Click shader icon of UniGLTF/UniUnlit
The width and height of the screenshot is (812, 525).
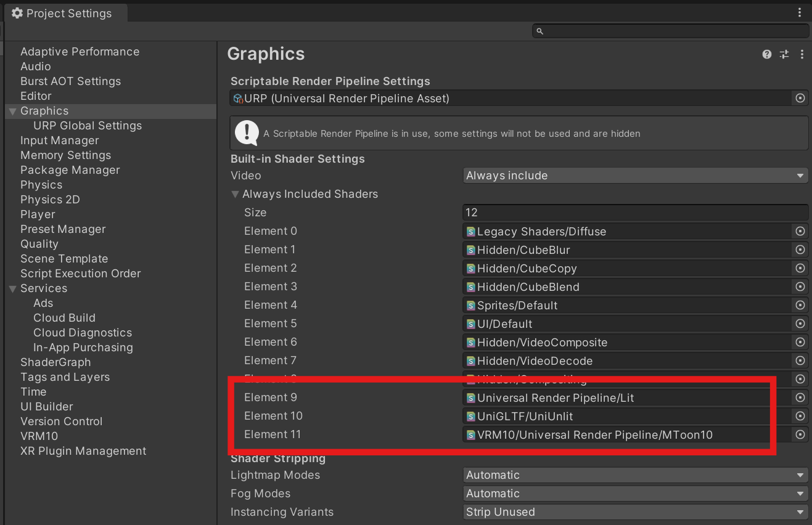(x=471, y=417)
